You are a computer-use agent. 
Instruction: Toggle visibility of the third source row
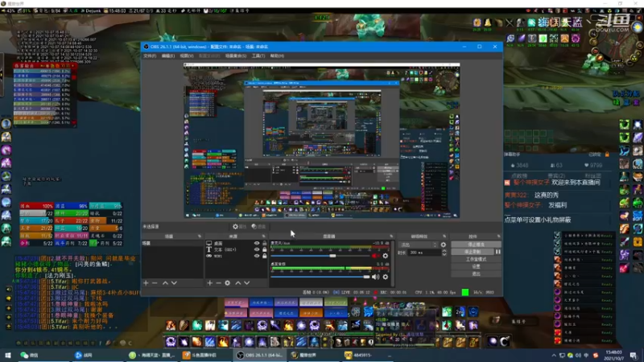click(257, 256)
